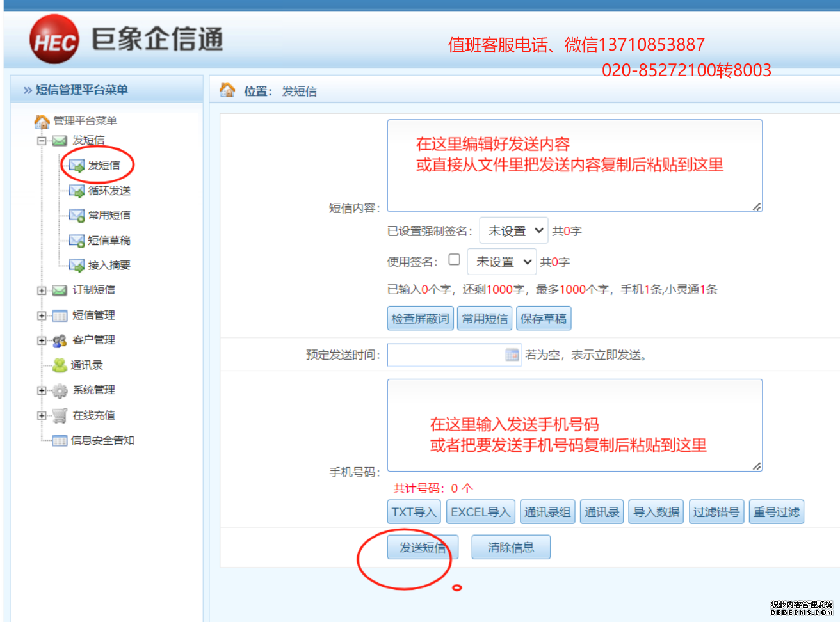Image resolution: width=840 pixels, height=622 pixels.
Task: Click the 检查屏蔽词 button
Action: tap(420, 318)
